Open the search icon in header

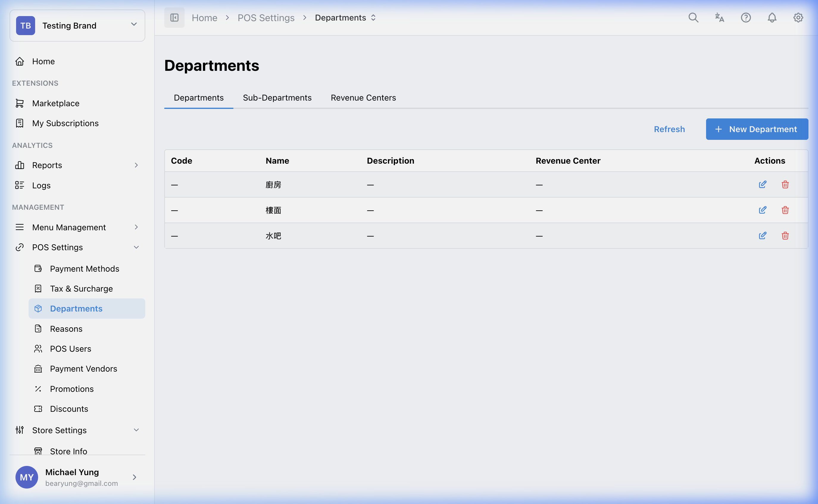click(693, 18)
